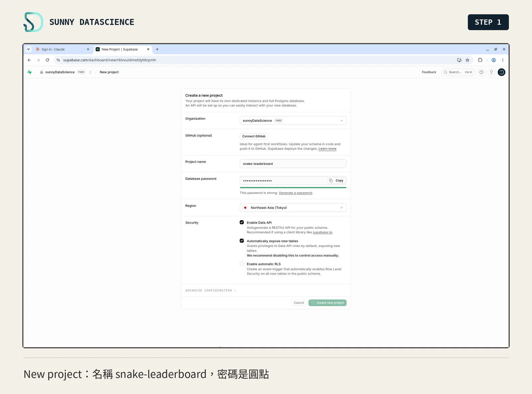Open the Supabase help icon
This screenshot has height=394, width=532.
tap(481, 72)
